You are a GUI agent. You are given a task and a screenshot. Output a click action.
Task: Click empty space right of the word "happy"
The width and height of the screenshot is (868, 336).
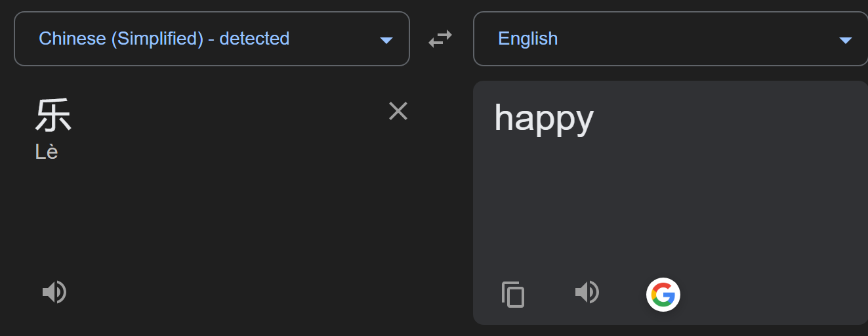click(x=722, y=118)
